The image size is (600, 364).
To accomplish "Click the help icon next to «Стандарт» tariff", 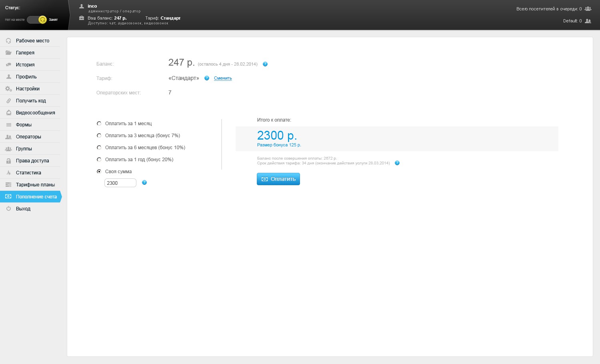I will [207, 78].
